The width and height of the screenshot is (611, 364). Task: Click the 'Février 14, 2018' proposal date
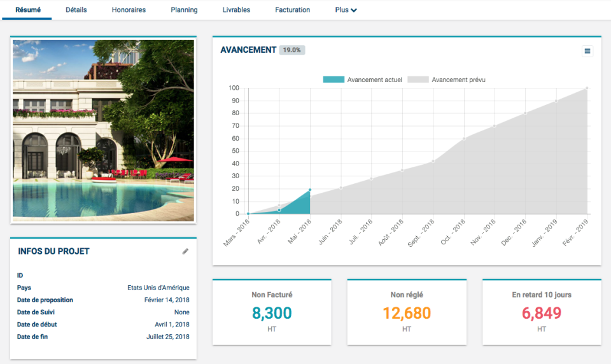pos(167,300)
